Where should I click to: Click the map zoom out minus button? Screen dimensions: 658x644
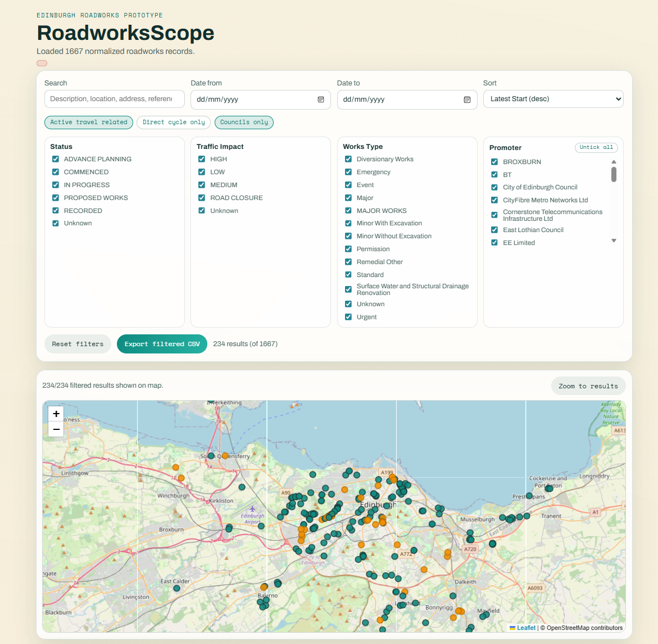[56, 430]
